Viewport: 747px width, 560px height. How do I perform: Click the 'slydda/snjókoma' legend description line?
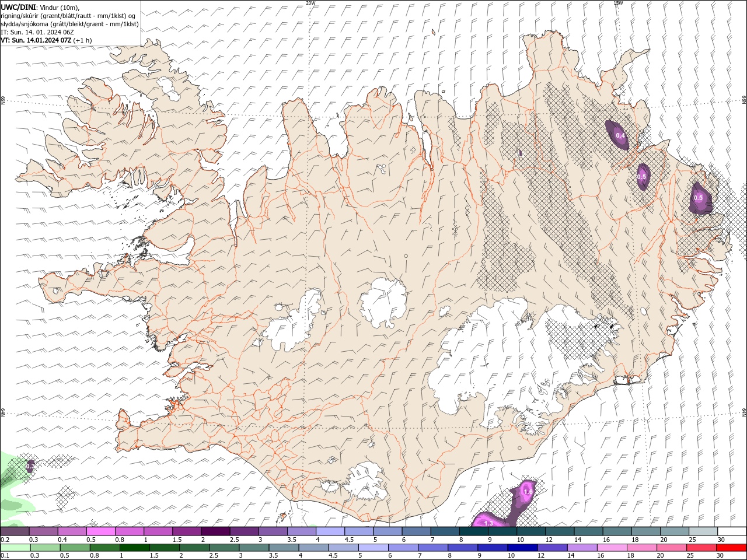click(70, 24)
